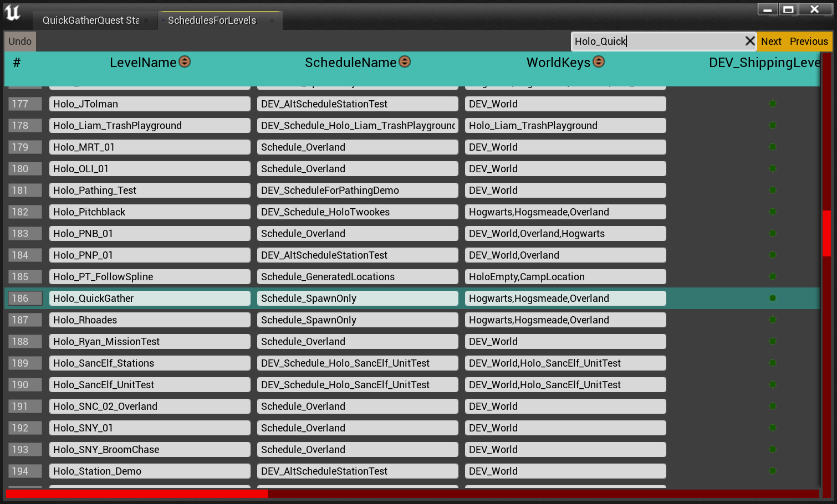Toggle DEV_ShippingLevel for Holo_JTolman row
The width and height of the screenshot is (837, 504).
(x=773, y=104)
